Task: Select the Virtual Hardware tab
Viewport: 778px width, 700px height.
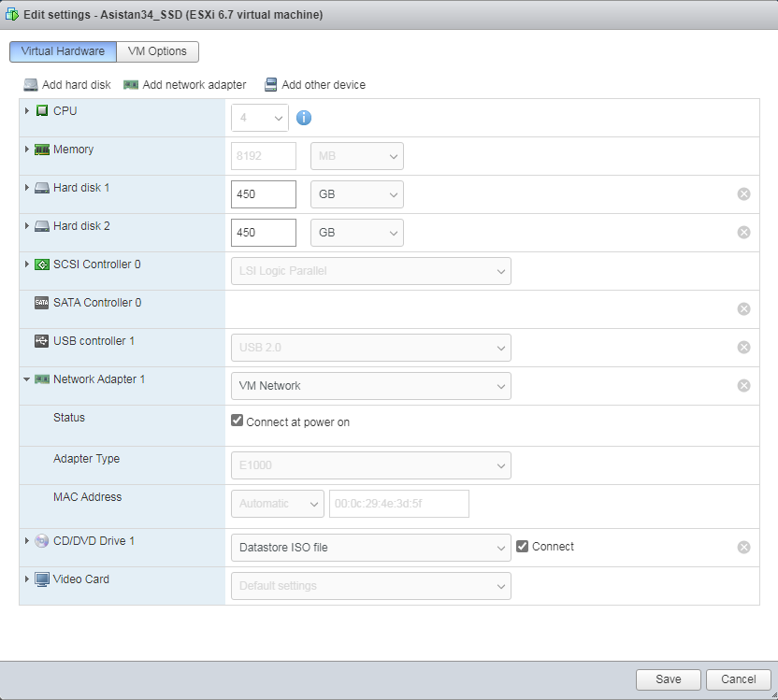Action: point(64,51)
